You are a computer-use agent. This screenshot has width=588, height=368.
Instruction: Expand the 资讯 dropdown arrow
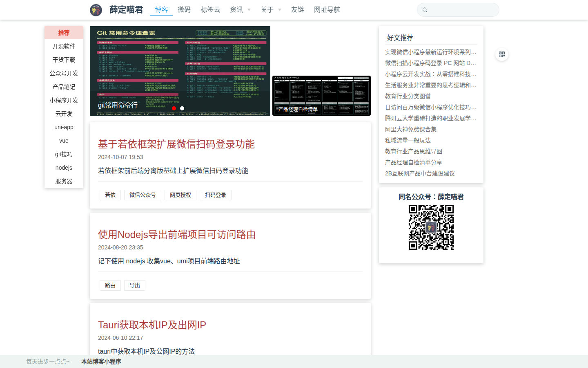pyautogui.click(x=249, y=10)
